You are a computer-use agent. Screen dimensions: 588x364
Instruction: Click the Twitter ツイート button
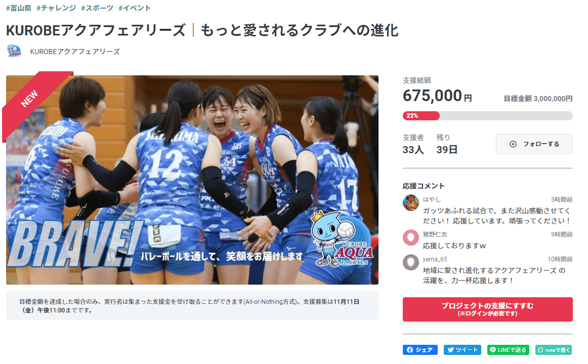[x=463, y=350]
